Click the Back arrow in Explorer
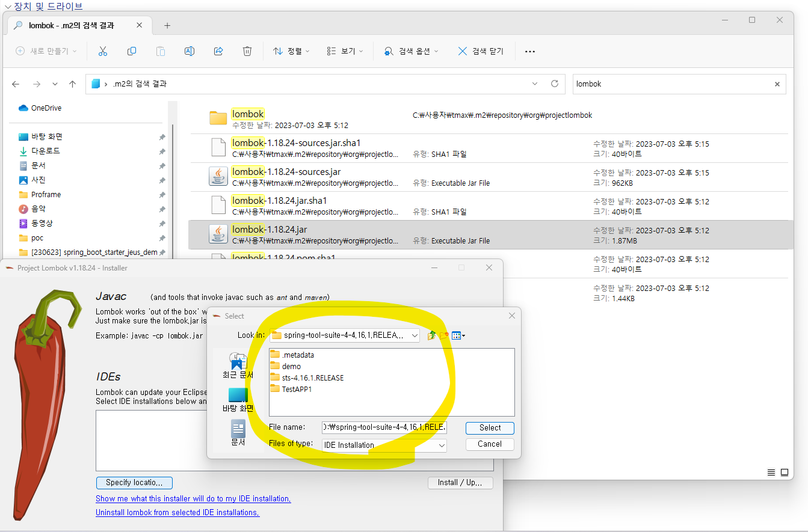 coord(16,84)
